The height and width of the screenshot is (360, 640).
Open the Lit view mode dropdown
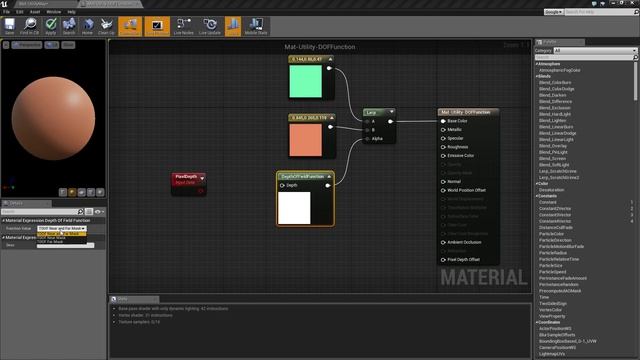click(x=51, y=45)
